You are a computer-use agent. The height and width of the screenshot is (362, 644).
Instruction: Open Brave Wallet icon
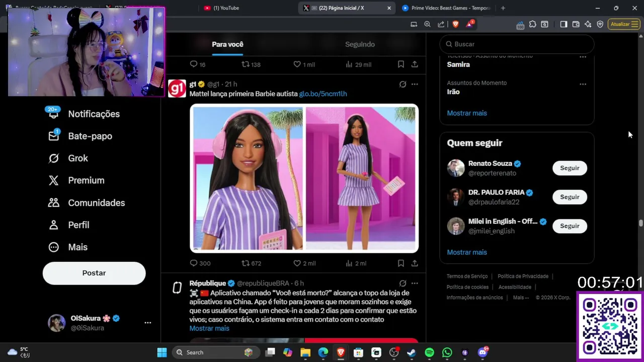(x=576, y=24)
